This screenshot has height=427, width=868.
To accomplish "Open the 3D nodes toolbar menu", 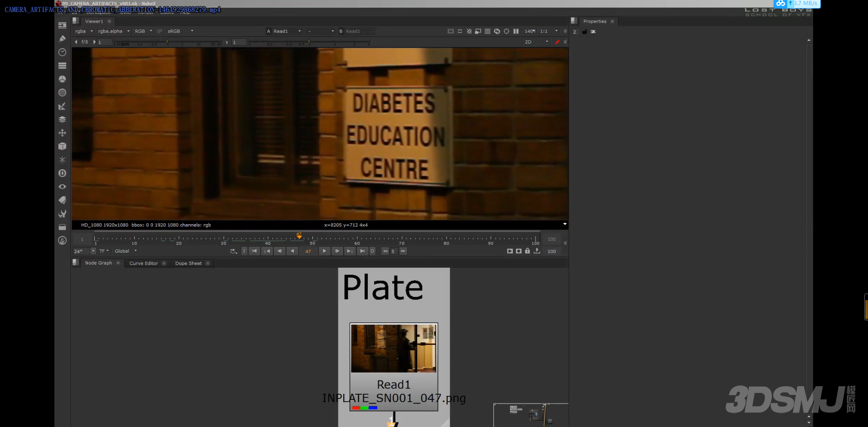I will click(x=63, y=146).
